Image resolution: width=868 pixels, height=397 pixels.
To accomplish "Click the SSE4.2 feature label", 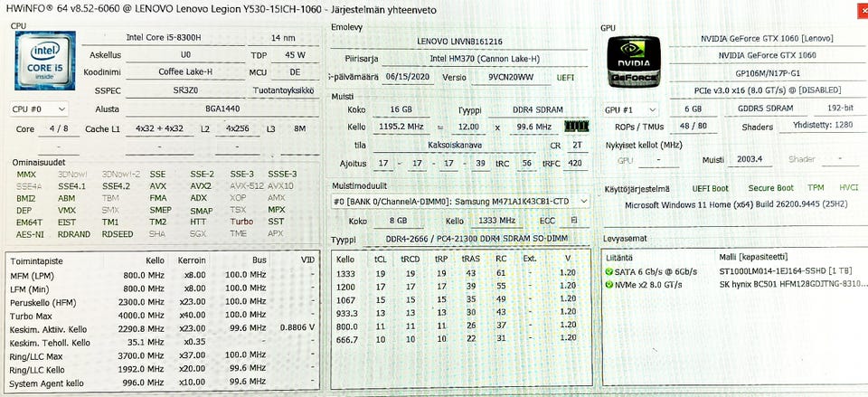I will pos(116,186).
